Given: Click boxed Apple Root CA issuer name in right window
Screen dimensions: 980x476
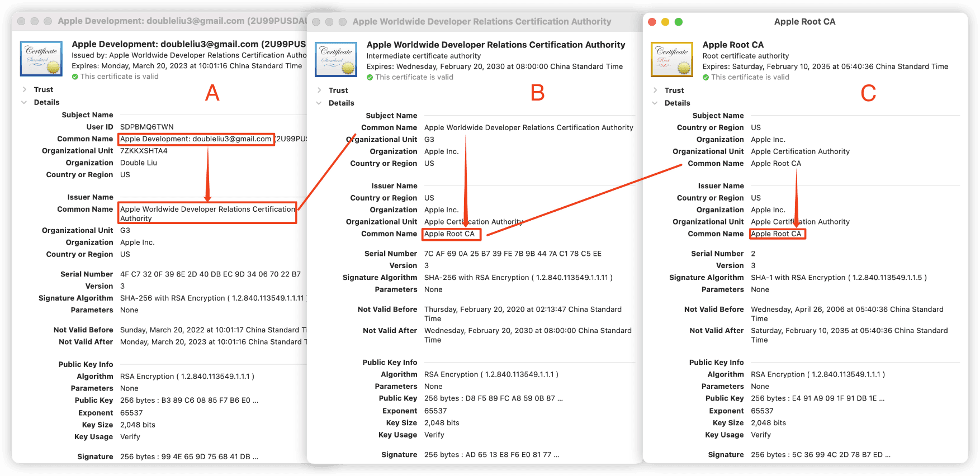Looking at the screenshot, I should (x=777, y=234).
